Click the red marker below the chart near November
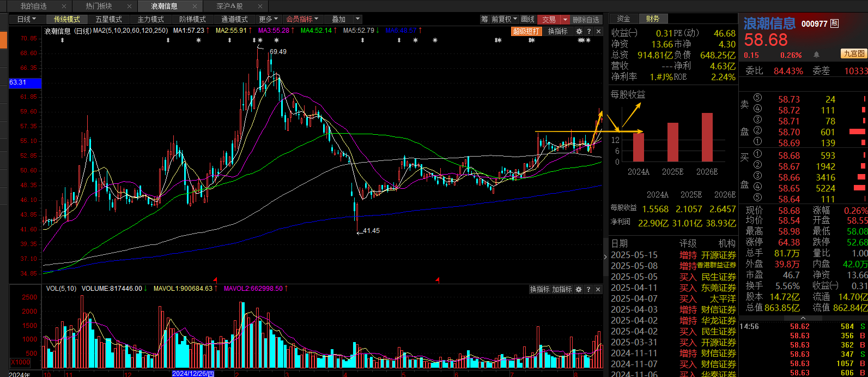868x377 pixels. pyautogui.click(x=216, y=280)
